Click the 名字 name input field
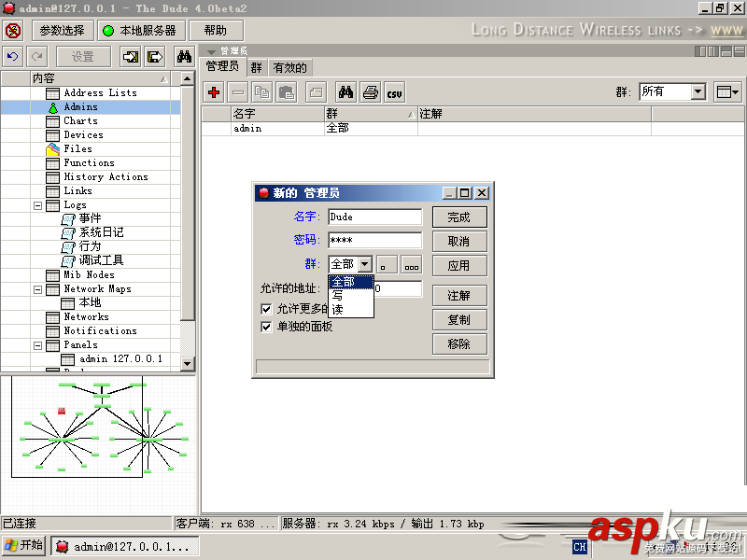The height and width of the screenshot is (560, 747). click(375, 217)
